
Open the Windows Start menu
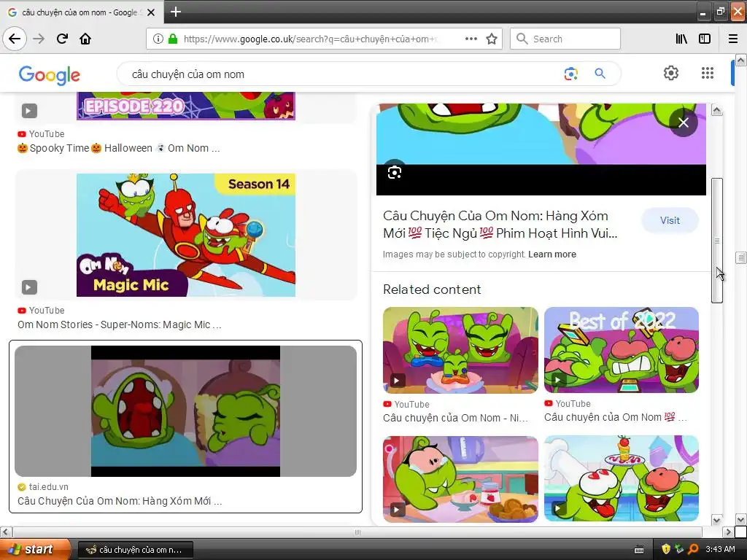[35, 550]
